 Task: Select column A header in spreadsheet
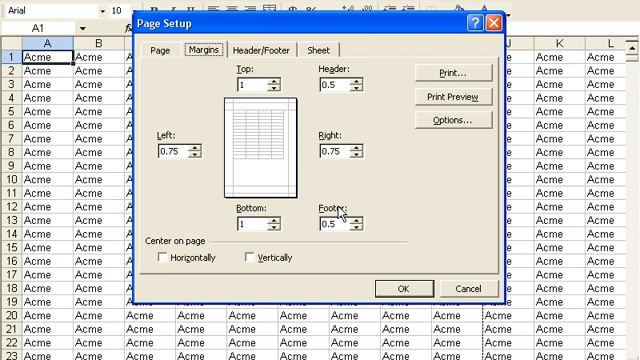pyautogui.click(x=48, y=43)
